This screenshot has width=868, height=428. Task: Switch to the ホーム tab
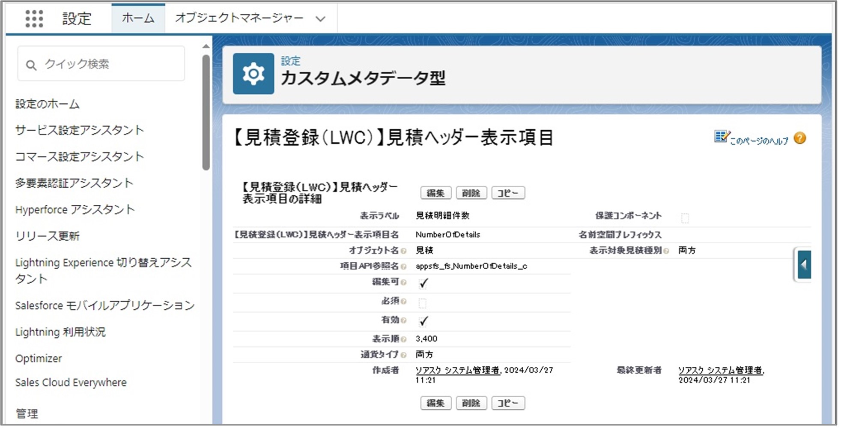coord(138,18)
